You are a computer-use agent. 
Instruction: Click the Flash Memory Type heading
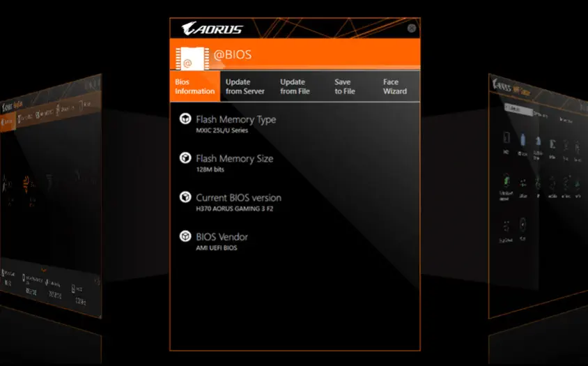click(x=235, y=119)
